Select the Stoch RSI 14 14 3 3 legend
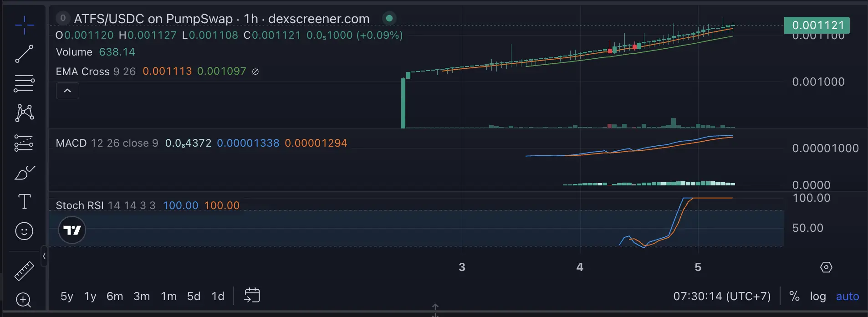This screenshot has width=868, height=317. [x=106, y=205]
